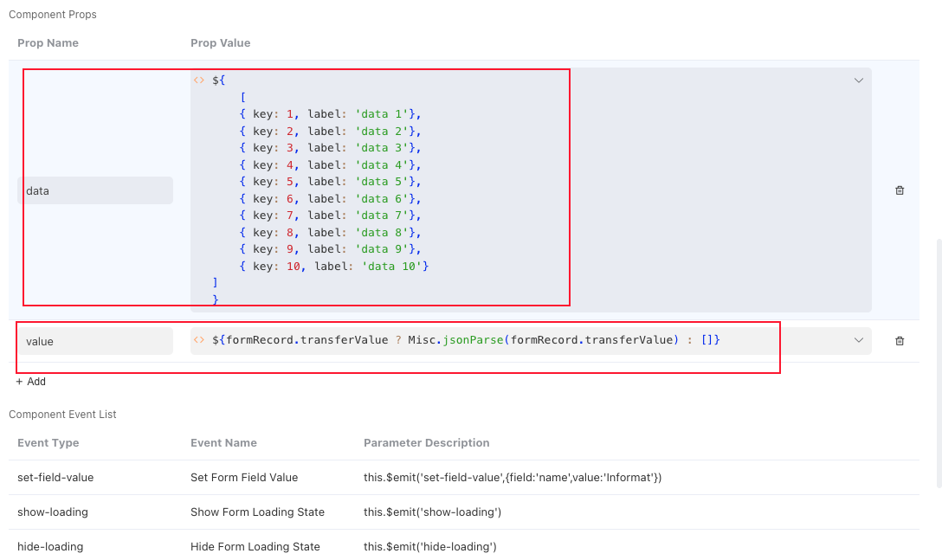Click the code expression icon in the value prop row
This screenshot has height=560, width=942.
(x=198, y=339)
